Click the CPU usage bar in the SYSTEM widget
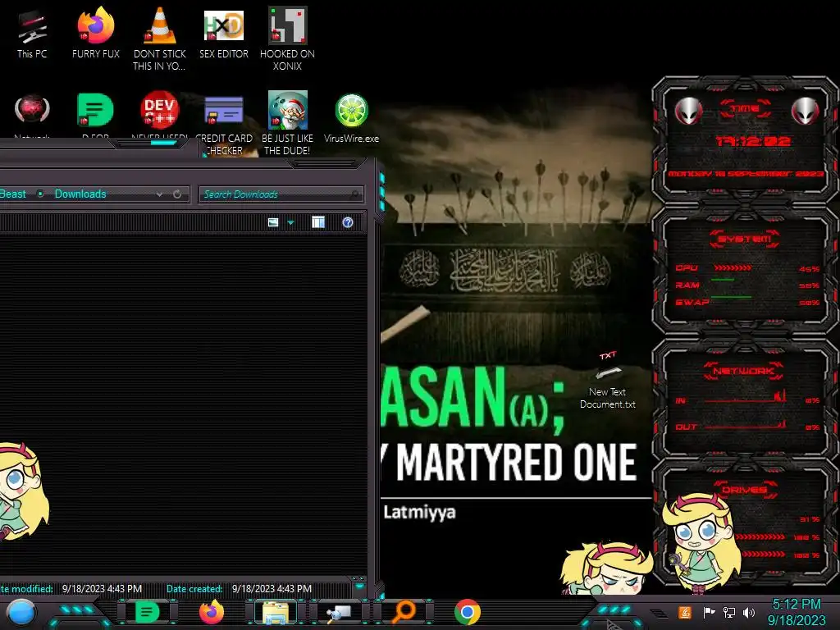 pos(733,268)
